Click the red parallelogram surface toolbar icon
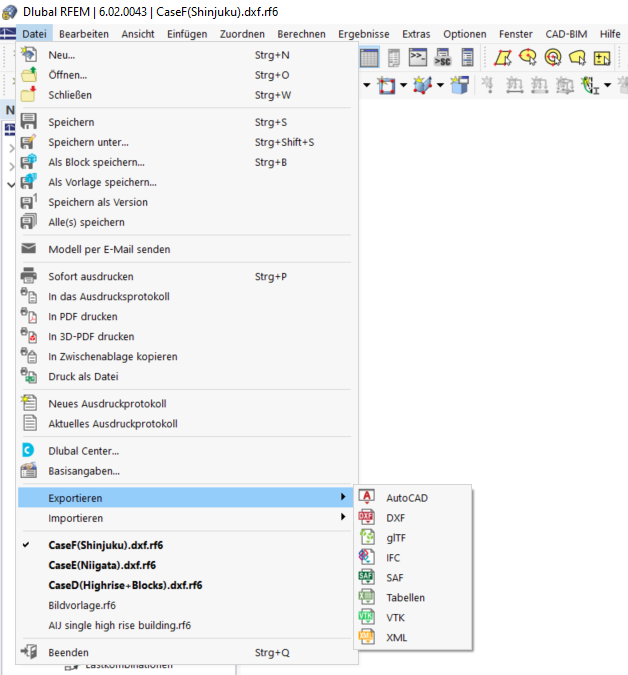The height and width of the screenshot is (675, 628). tap(502, 57)
